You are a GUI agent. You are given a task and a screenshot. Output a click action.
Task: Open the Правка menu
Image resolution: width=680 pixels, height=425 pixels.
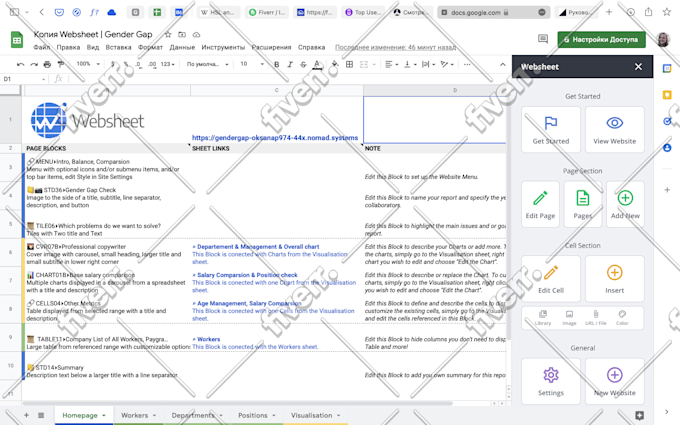tap(68, 47)
